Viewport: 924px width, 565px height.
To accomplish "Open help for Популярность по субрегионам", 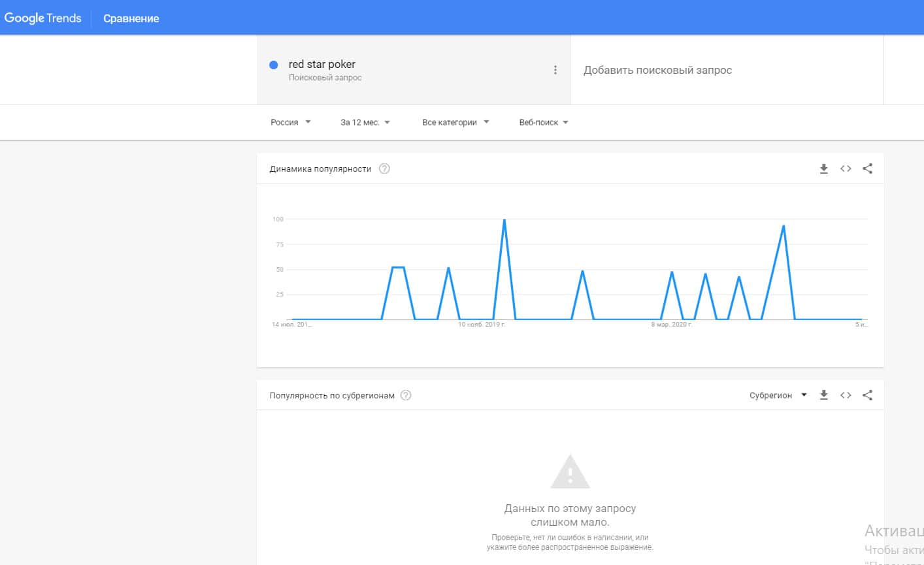I will point(406,395).
